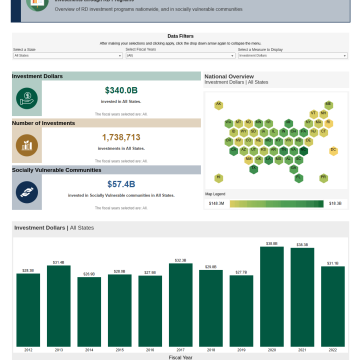The height and width of the screenshot is (360, 360).
Task: Click the 2014 fiscal year bar
Action: [x=89, y=312]
